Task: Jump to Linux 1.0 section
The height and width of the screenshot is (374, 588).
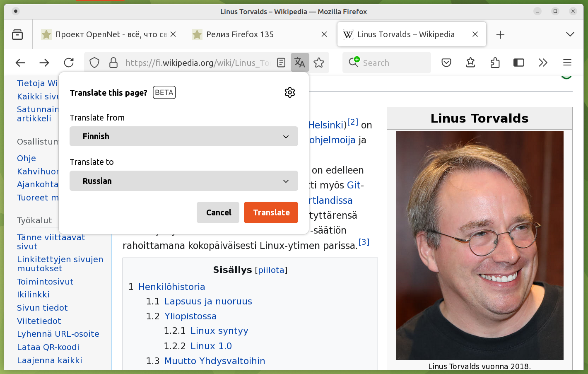Action: click(211, 346)
